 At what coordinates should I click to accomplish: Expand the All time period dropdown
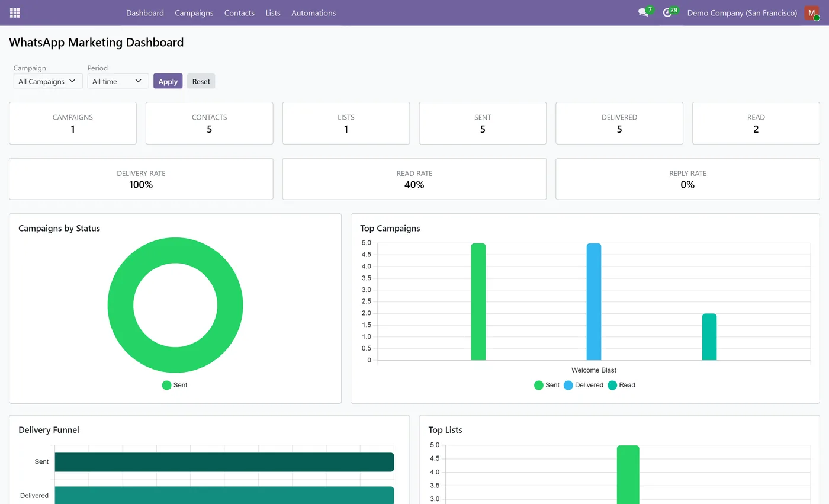(x=118, y=81)
